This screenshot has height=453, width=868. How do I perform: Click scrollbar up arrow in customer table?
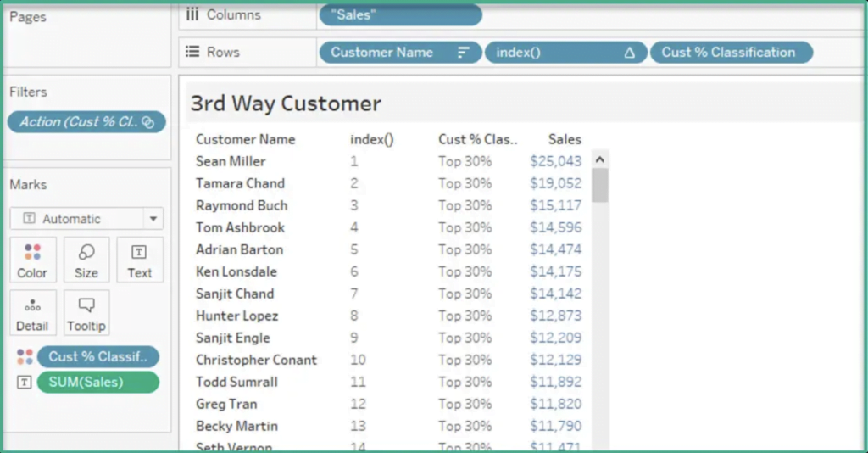point(600,159)
